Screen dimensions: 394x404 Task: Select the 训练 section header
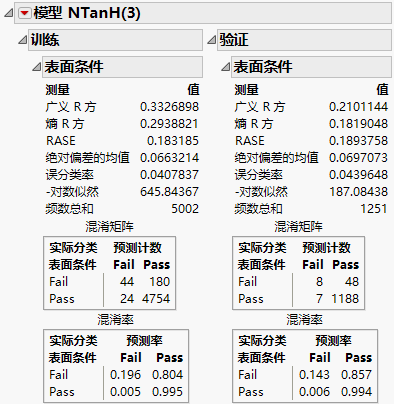(115, 40)
